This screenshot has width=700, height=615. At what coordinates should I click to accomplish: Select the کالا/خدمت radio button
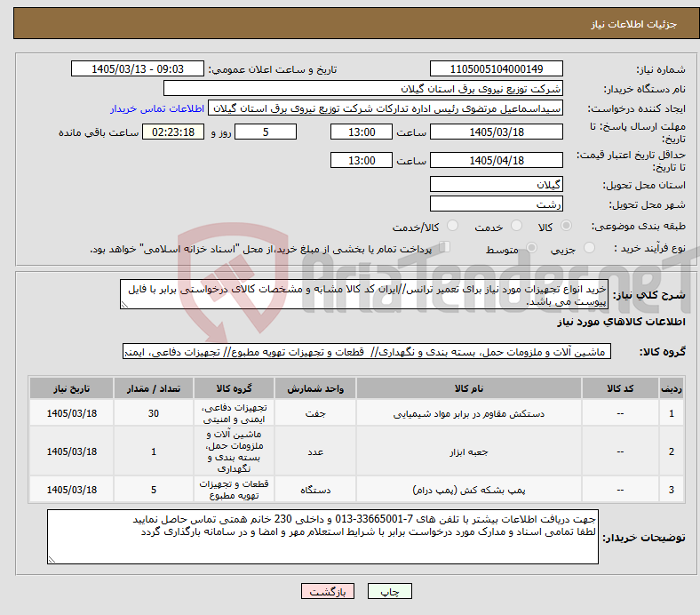click(x=453, y=226)
